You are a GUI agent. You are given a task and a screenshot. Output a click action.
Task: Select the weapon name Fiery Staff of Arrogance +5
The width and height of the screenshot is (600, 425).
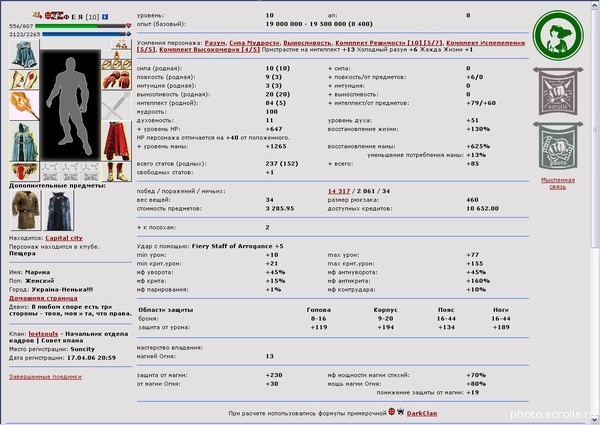[238, 246]
